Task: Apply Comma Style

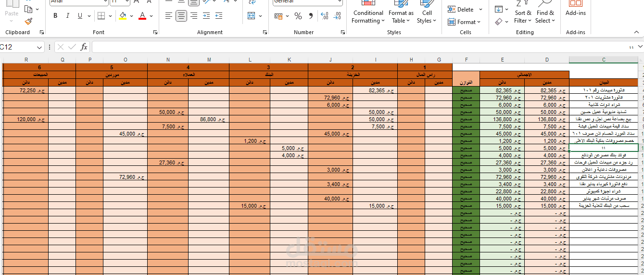Action: [311, 16]
